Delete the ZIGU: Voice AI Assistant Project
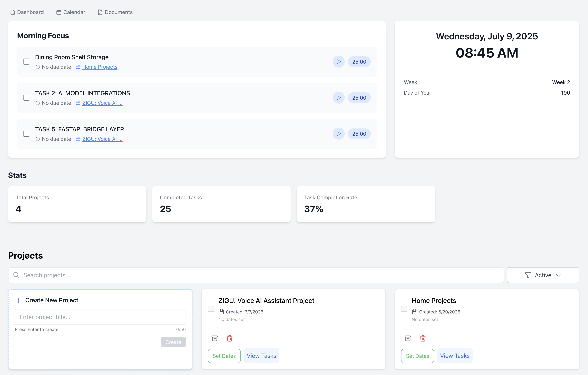Screen dimensions: 588x375 (230, 338)
